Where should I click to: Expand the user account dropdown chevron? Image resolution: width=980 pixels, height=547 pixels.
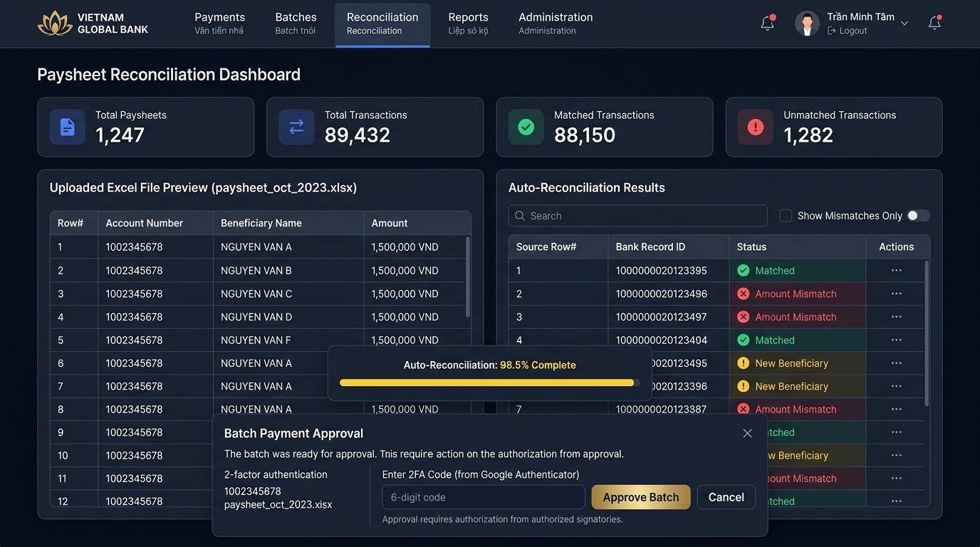pos(905,24)
